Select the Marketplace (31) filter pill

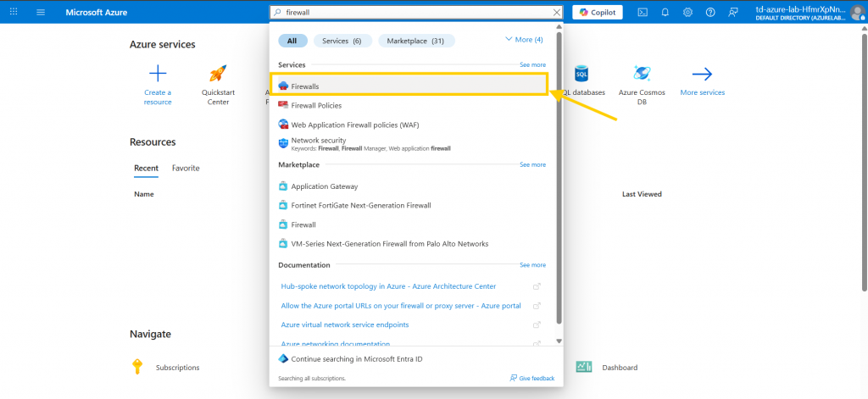pyautogui.click(x=416, y=41)
